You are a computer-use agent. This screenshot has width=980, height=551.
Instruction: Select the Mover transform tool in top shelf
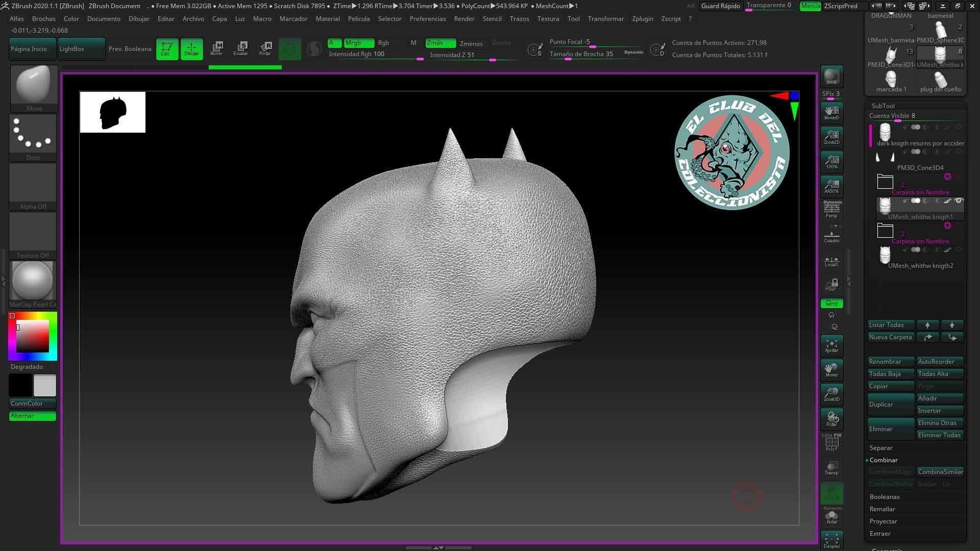[x=216, y=49]
